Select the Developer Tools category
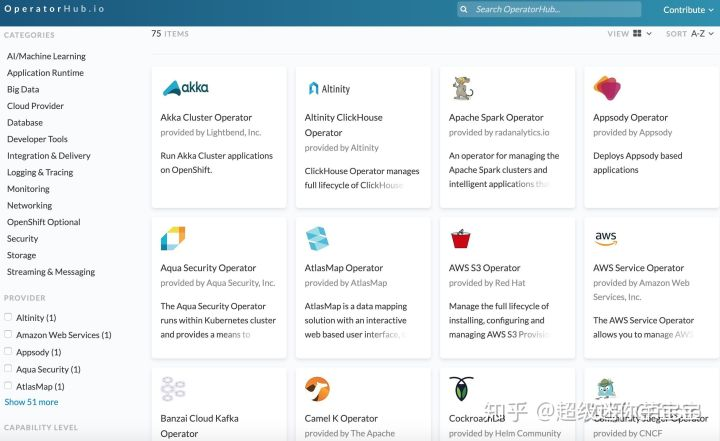This screenshot has width=720, height=441. 37,139
